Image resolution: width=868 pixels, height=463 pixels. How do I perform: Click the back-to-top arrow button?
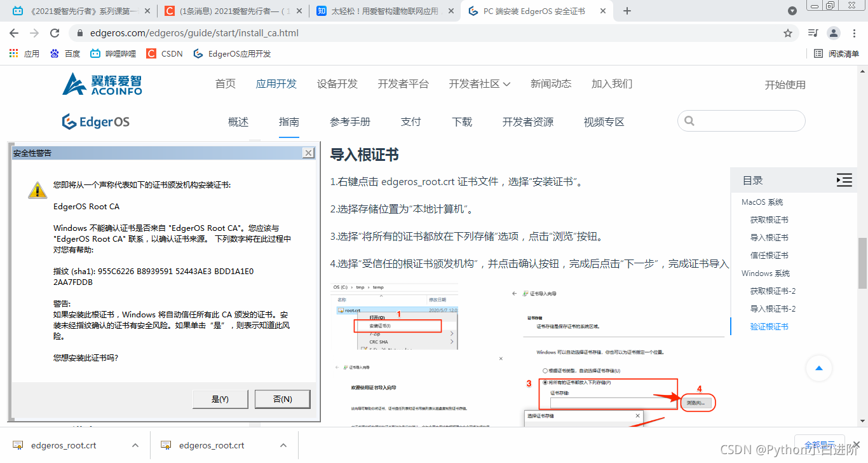tap(819, 368)
